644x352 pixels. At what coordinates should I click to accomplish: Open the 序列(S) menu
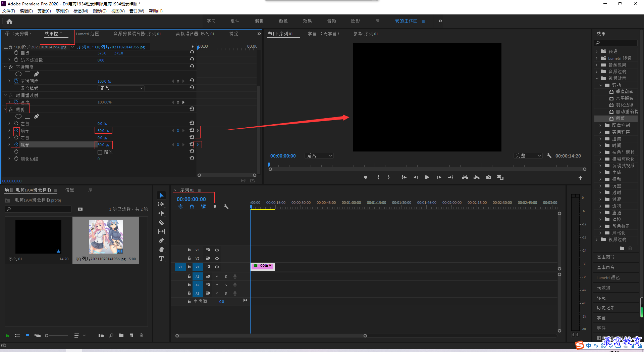click(62, 11)
